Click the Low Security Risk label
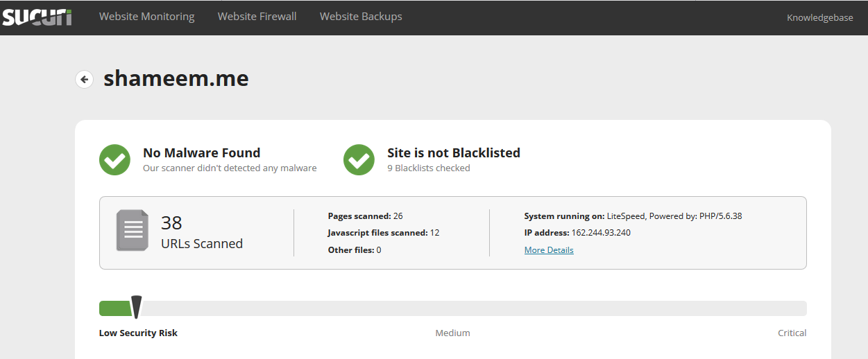 pos(138,333)
